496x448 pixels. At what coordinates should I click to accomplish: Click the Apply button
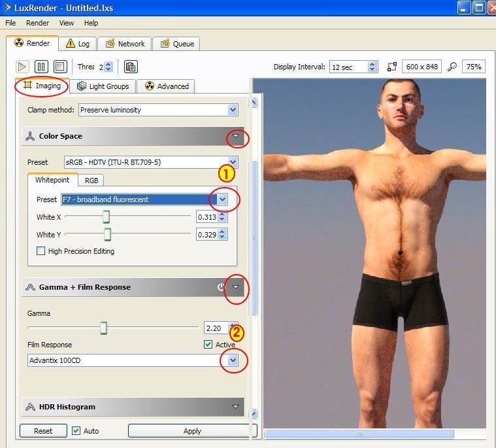[192, 431]
